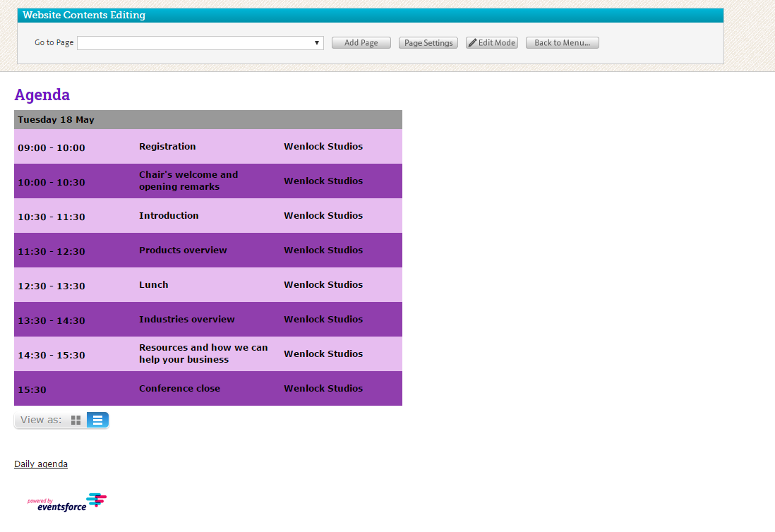Click Wenlock Studios in Products overview row
This screenshot has width=775, height=532.
(323, 250)
